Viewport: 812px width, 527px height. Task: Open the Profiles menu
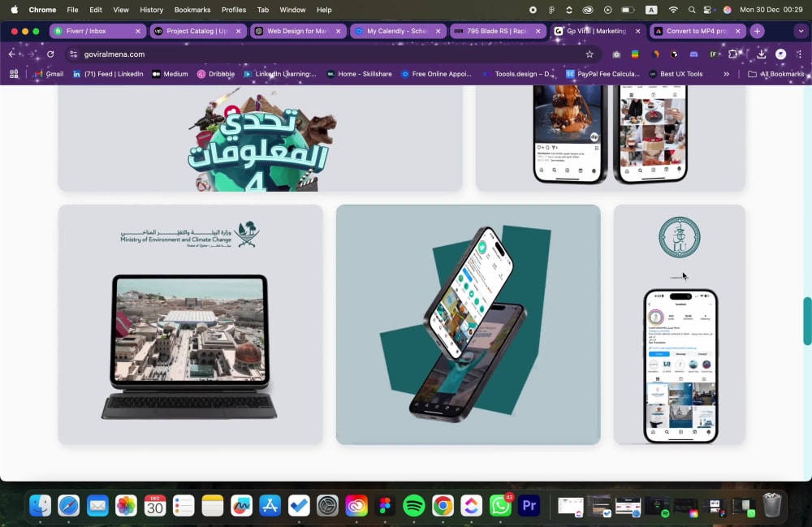[234, 9]
